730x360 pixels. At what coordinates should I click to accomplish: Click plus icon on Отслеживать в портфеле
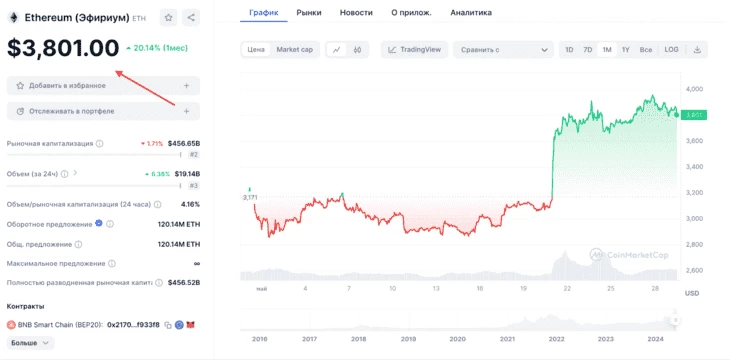pos(186,111)
